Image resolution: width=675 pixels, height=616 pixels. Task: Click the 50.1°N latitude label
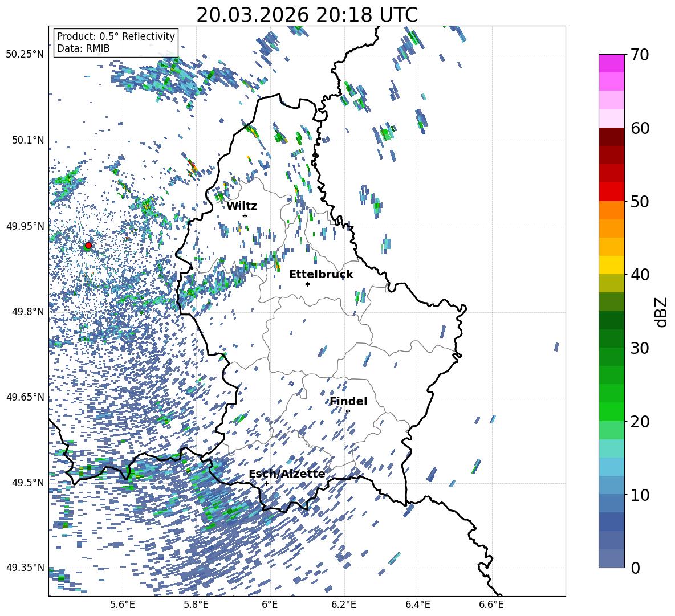point(27,140)
